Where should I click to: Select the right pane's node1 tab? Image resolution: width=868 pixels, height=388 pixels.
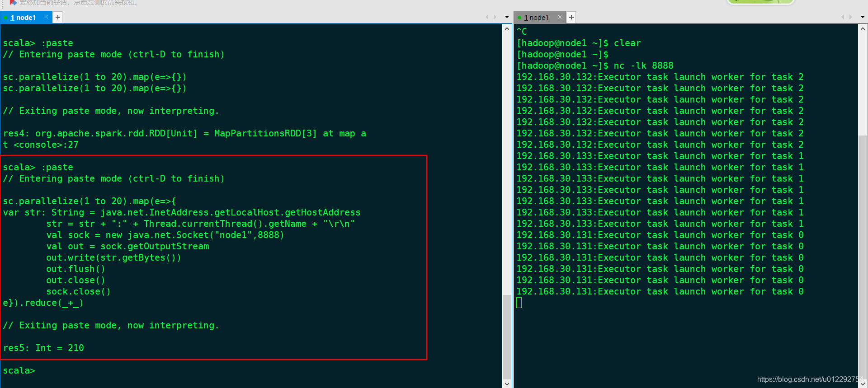(539, 18)
